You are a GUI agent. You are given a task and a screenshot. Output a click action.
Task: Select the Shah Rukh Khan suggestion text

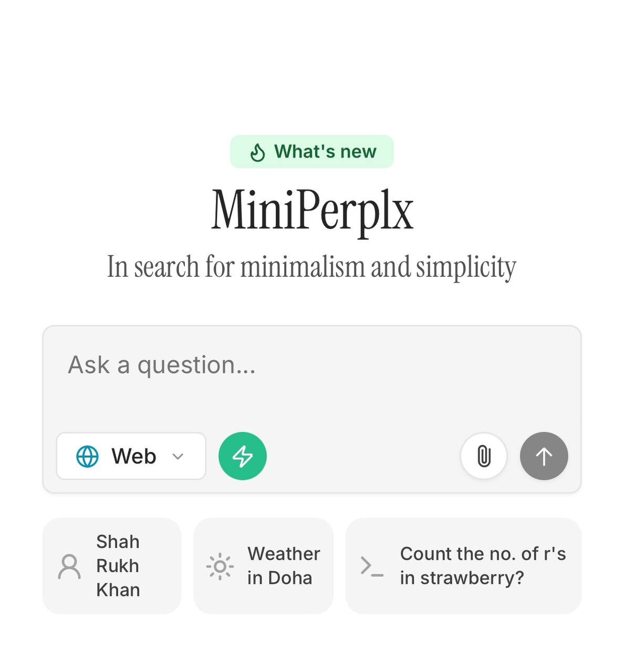pos(118,566)
